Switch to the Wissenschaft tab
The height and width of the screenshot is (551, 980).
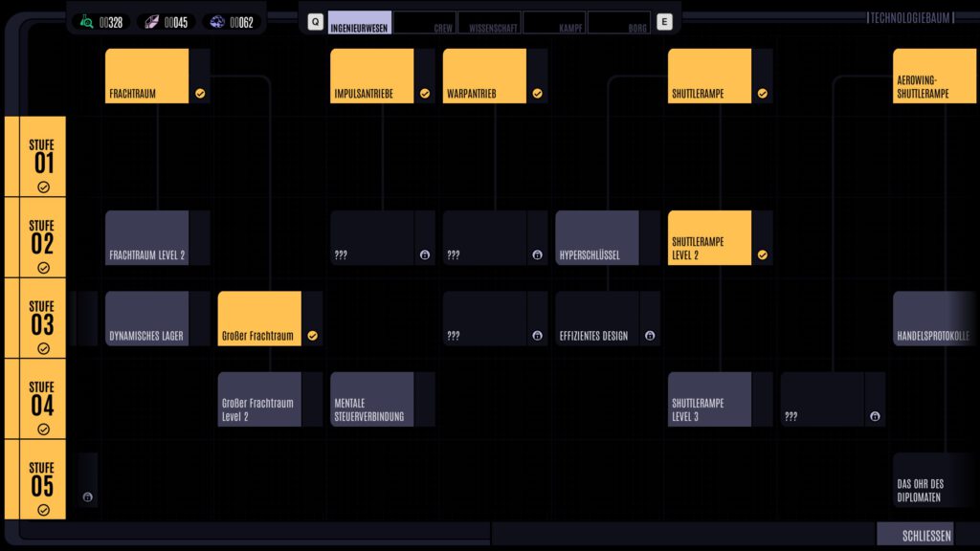[489, 23]
